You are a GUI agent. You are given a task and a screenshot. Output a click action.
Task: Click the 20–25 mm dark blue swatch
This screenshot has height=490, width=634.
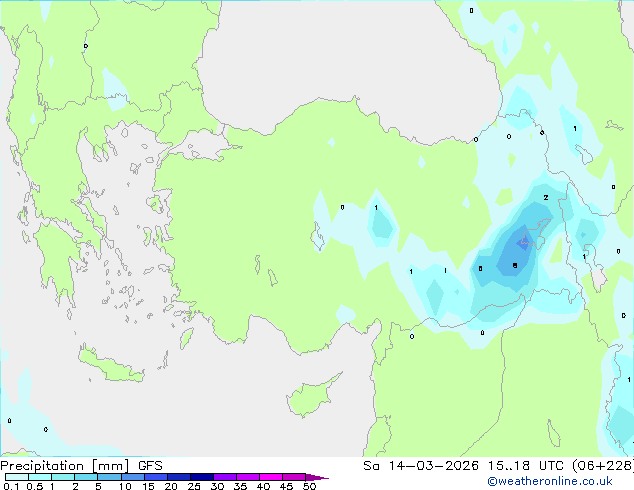coord(178,477)
